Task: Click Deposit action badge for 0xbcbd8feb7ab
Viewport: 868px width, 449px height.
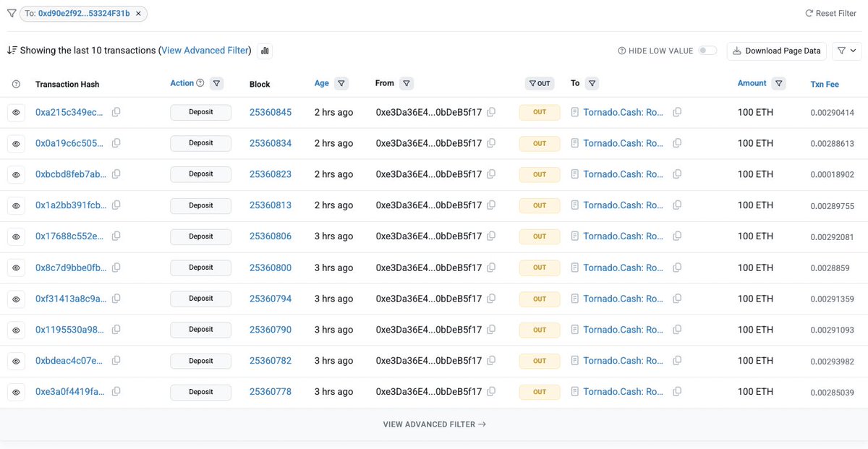Action: pyautogui.click(x=201, y=174)
